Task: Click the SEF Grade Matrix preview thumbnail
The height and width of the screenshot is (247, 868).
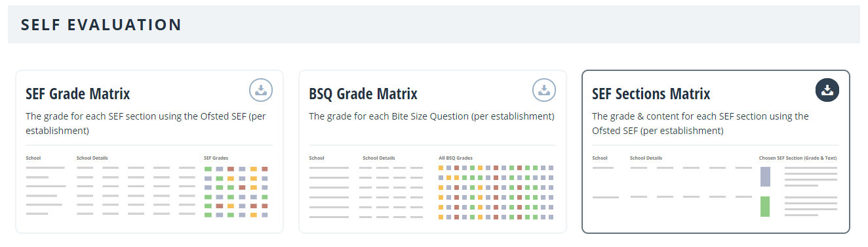Action: coord(149,187)
